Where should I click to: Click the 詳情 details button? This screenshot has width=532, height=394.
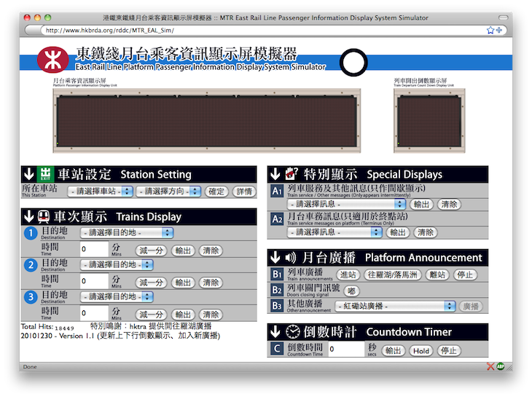click(x=244, y=192)
